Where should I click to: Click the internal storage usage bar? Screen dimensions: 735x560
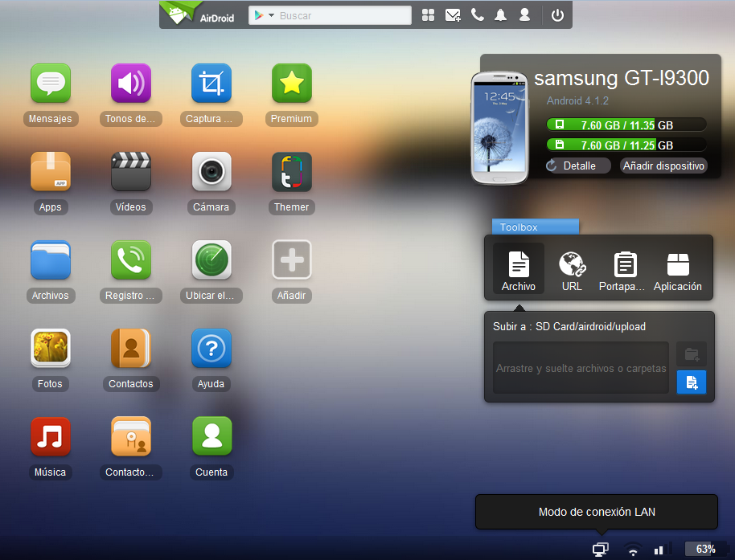point(626,125)
